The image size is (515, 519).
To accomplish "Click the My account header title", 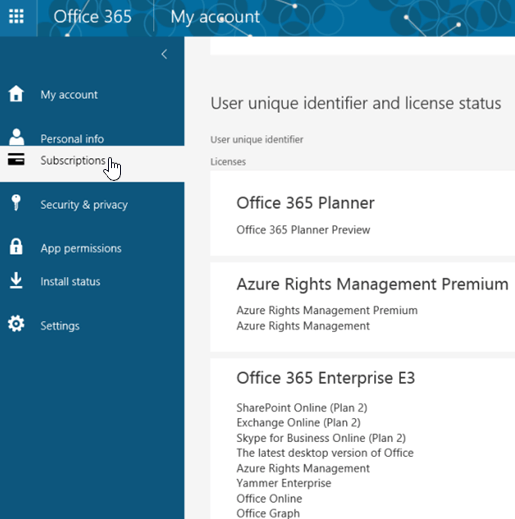I will point(215,17).
